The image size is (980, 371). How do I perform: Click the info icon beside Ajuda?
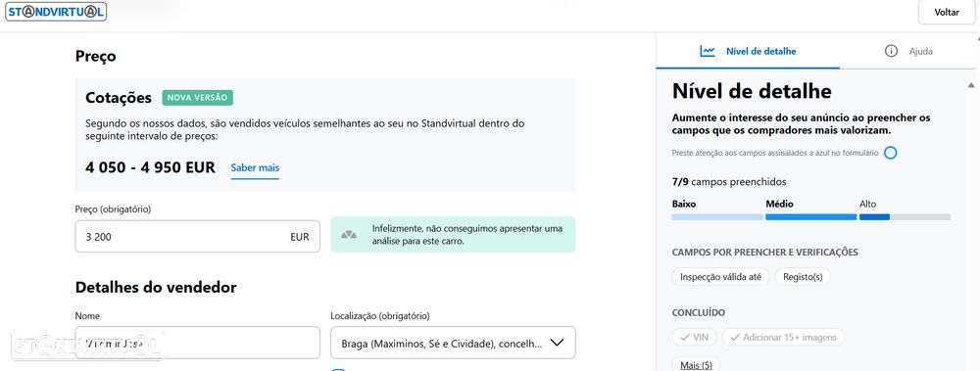(891, 51)
